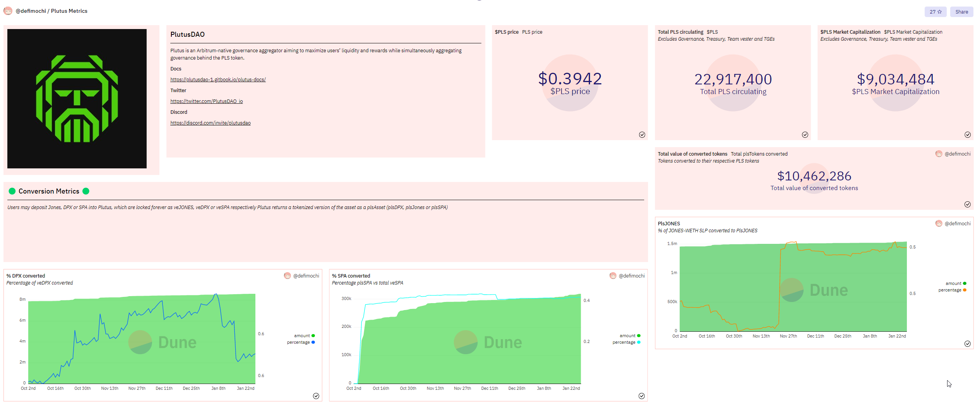Open the 'Total value of converted tokens' title
The height and width of the screenshot is (408, 980).
point(693,154)
